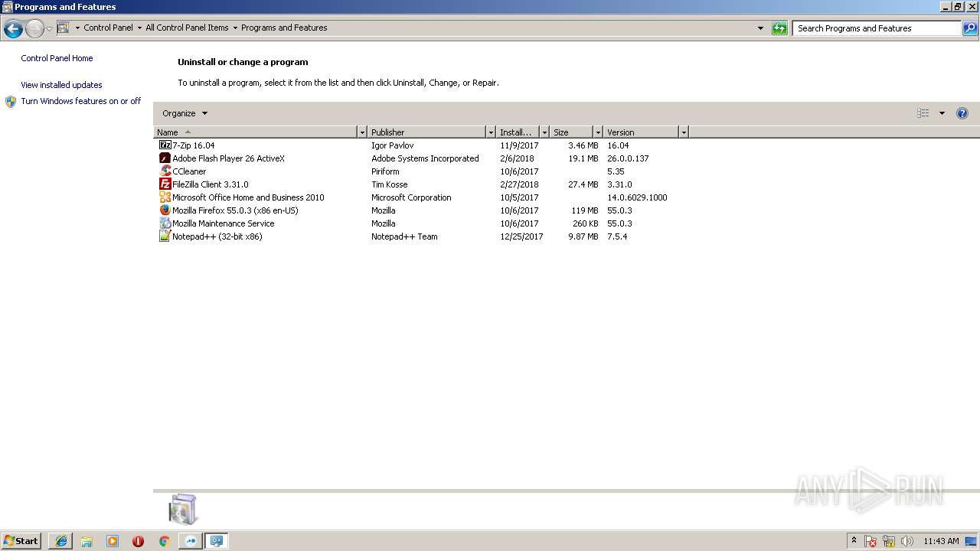Select the 7-Zip 16.04 icon
The height and width of the screenshot is (551, 980).
[x=165, y=145]
